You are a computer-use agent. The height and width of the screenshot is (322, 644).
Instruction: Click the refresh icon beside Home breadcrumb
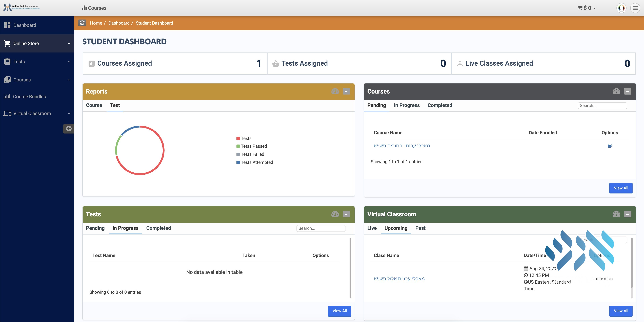[82, 23]
